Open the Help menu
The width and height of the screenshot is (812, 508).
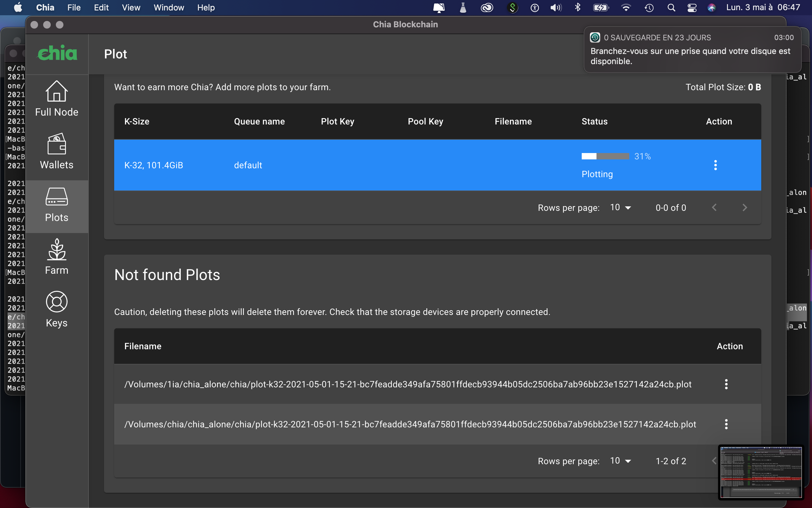[206, 7]
